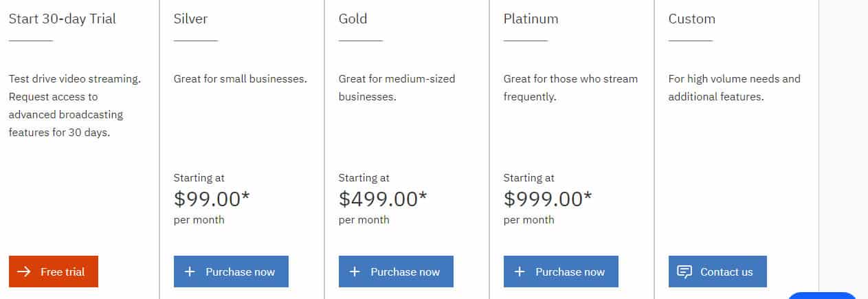Click the $499.00 Gold price
The width and height of the screenshot is (868, 299).
383,199
